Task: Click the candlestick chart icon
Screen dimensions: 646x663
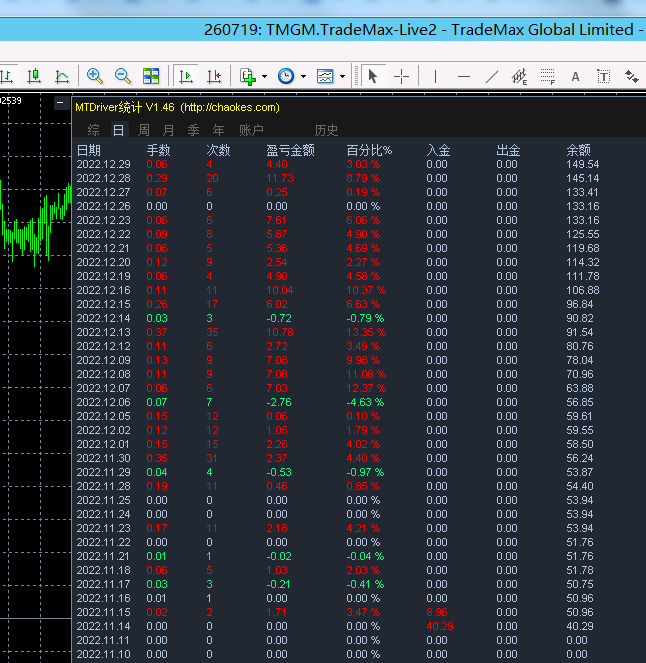Action: coord(34,76)
